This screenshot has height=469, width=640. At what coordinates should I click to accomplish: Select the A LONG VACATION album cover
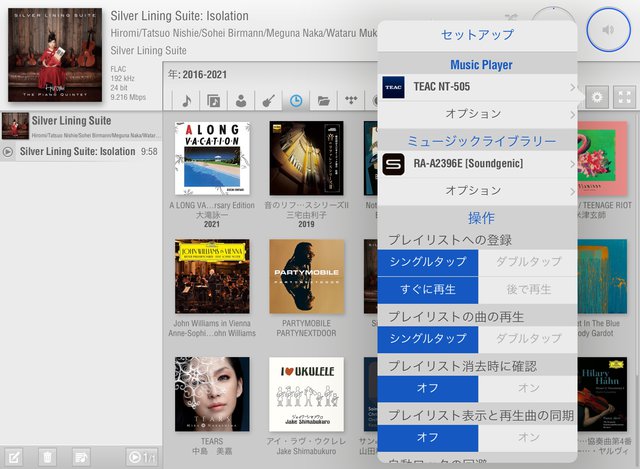coord(212,158)
